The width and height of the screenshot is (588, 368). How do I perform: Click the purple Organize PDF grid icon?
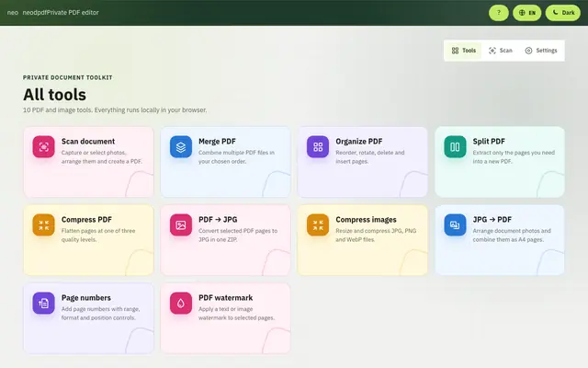click(x=318, y=147)
